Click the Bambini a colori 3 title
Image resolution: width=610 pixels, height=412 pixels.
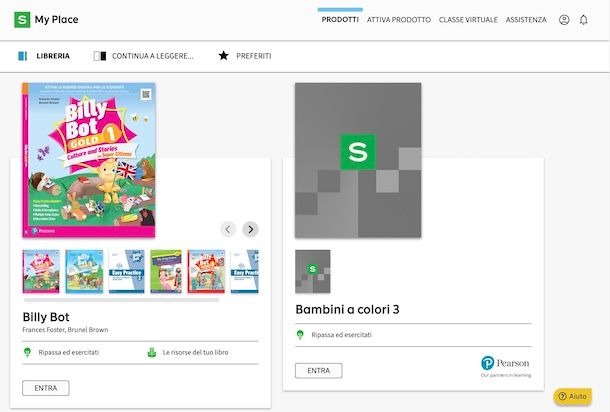tap(347, 310)
